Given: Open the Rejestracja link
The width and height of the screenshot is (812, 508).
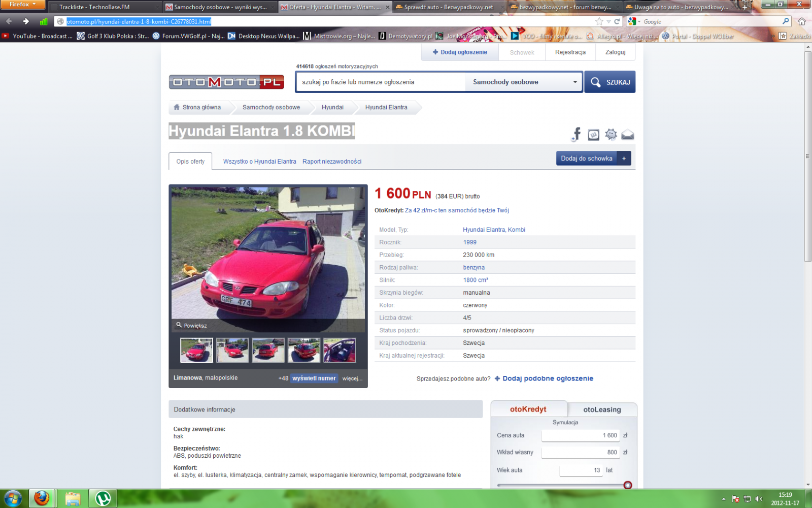Looking at the screenshot, I should click(570, 52).
